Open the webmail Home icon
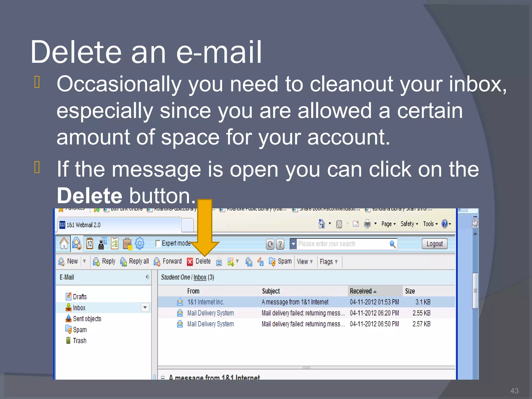The height and width of the screenshot is (399, 532). click(64, 243)
